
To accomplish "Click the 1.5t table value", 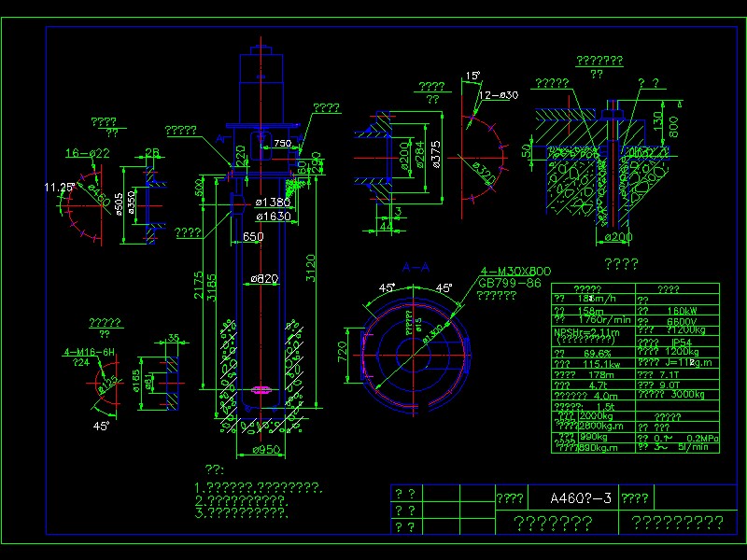I will (x=605, y=407).
